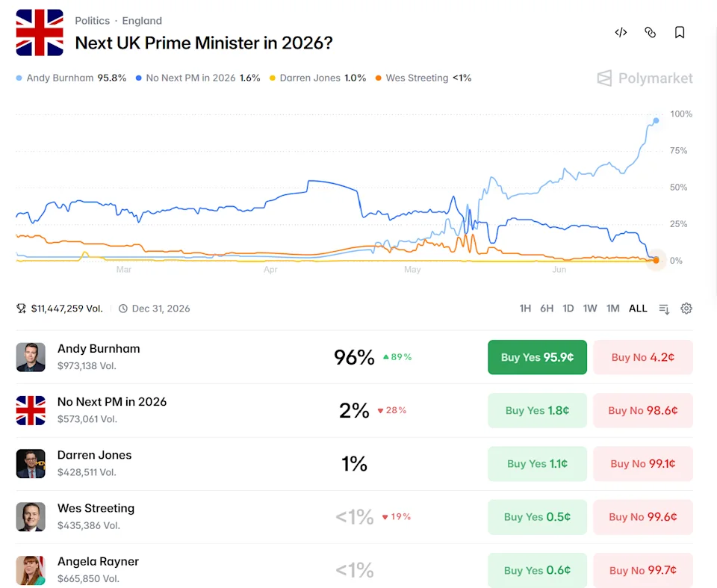
Task: Select the 1W chart range
Action: (x=590, y=309)
